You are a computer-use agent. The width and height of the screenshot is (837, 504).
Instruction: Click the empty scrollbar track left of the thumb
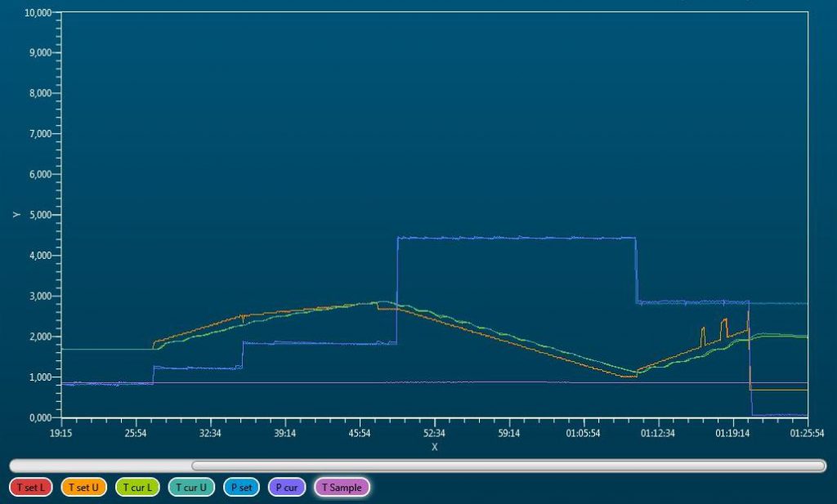[x=98, y=466]
